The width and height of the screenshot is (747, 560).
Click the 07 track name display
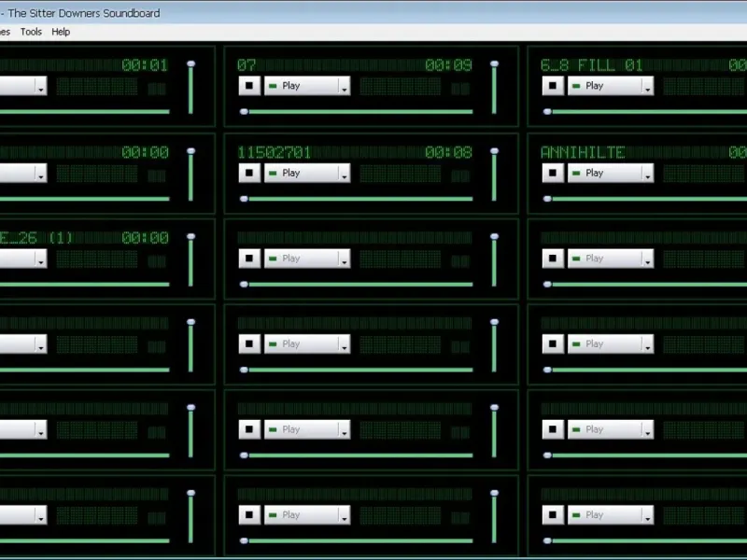click(x=247, y=64)
